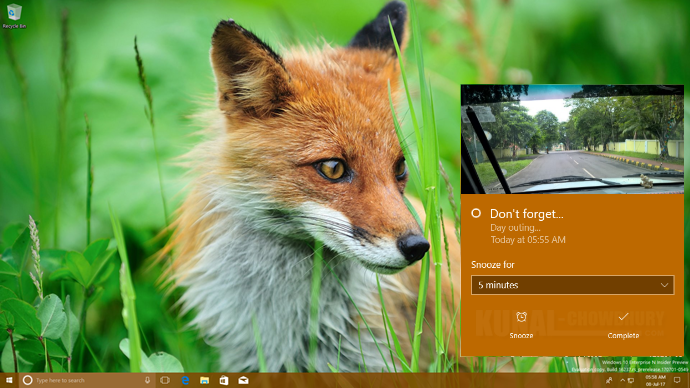Click in the 'Type here to search' box
This screenshot has width=690, height=388.
87,380
